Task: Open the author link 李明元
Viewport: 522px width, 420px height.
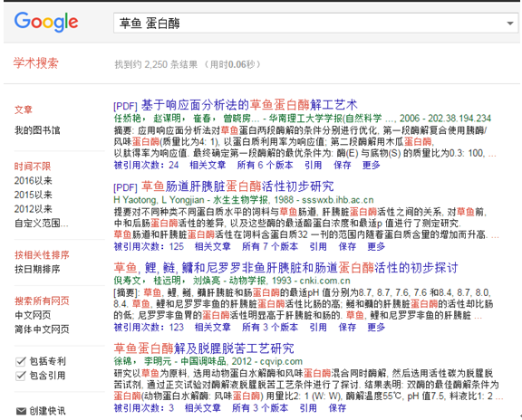Action: (158, 361)
